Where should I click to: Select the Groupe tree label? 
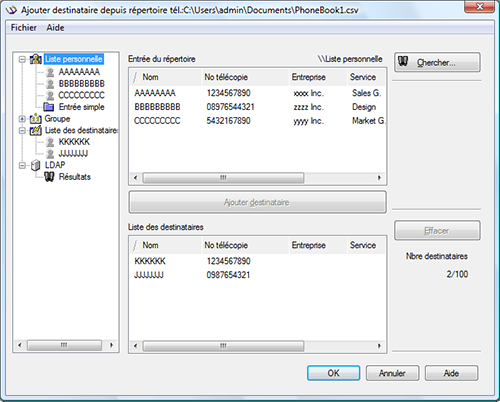57,119
